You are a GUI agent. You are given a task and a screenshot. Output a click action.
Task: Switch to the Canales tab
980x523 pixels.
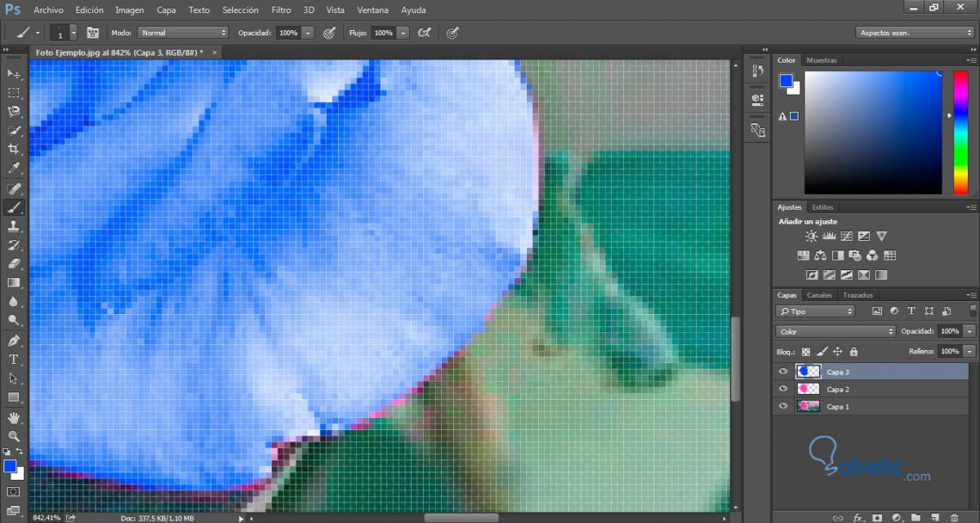click(819, 295)
